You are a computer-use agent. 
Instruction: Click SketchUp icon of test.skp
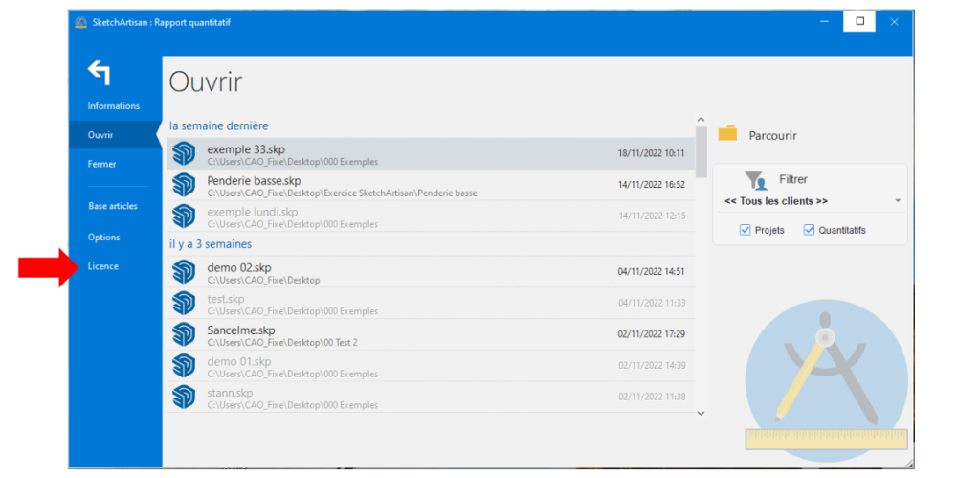pyautogui.click(x=184, y=304)
